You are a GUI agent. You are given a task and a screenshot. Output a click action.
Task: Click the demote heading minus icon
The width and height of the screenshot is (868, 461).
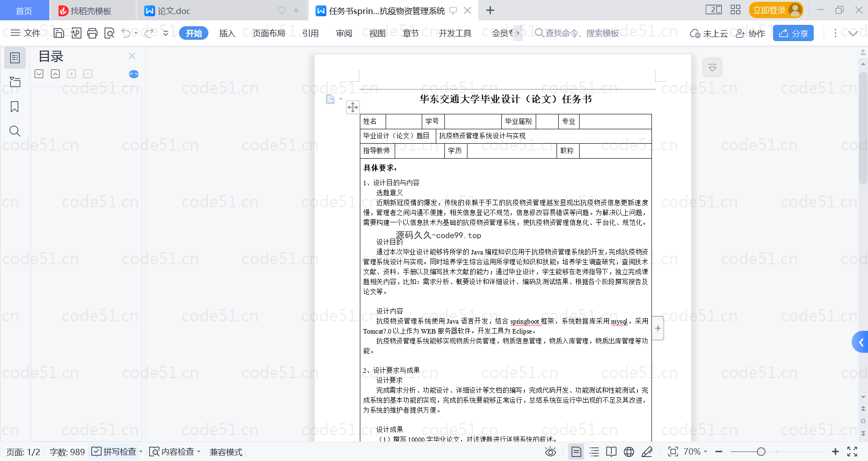point(88,74)
